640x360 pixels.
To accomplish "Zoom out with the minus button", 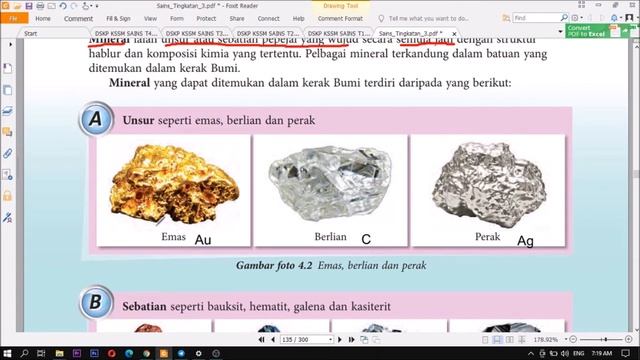I will pyautogui.click(x=573, y=340).
